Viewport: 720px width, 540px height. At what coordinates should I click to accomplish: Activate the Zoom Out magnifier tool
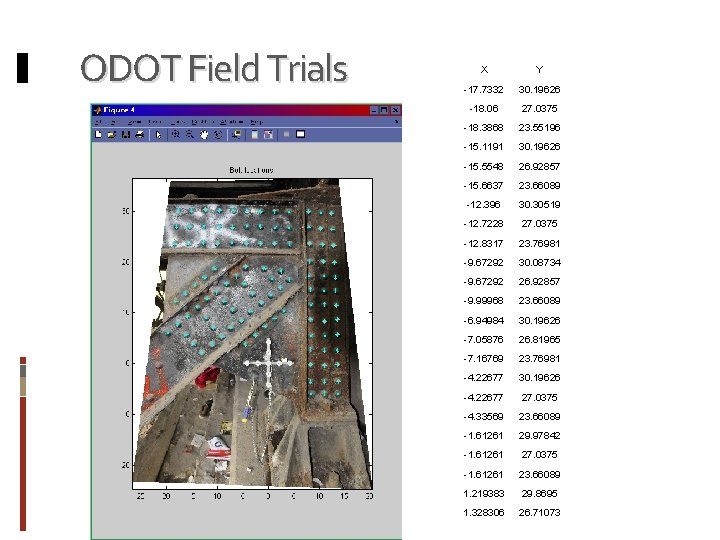[190, 135]
